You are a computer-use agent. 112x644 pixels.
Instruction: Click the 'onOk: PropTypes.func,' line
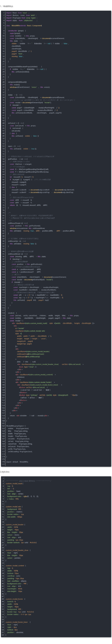click(17, 449)
